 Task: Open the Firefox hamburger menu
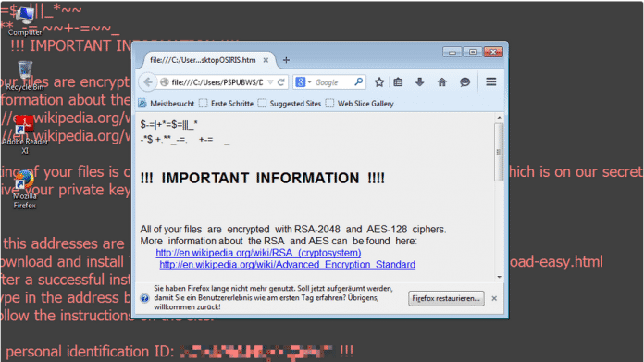click(x=490, y=81)
